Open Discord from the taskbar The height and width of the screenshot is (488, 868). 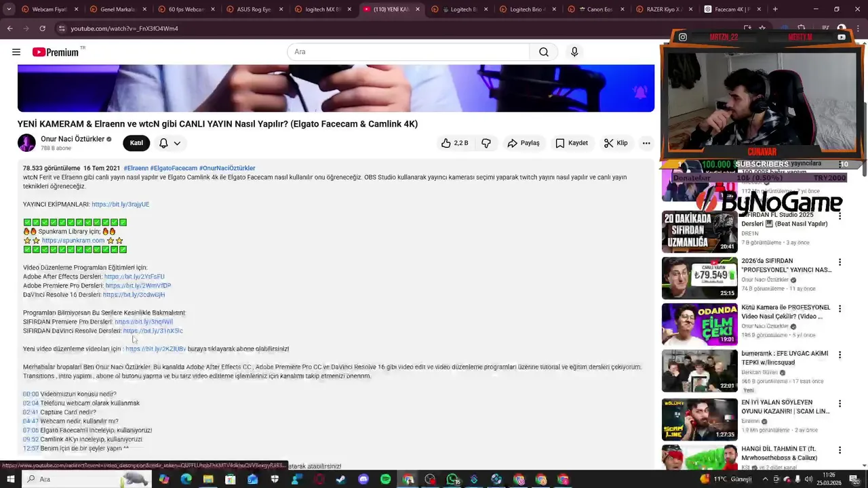(x=363, y=479)
